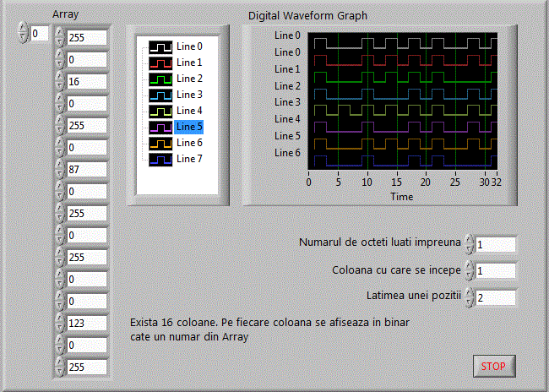549x392 pixels.
Task: Click the stepper beside the first 255 array element
Action: [x=59, y=37]
